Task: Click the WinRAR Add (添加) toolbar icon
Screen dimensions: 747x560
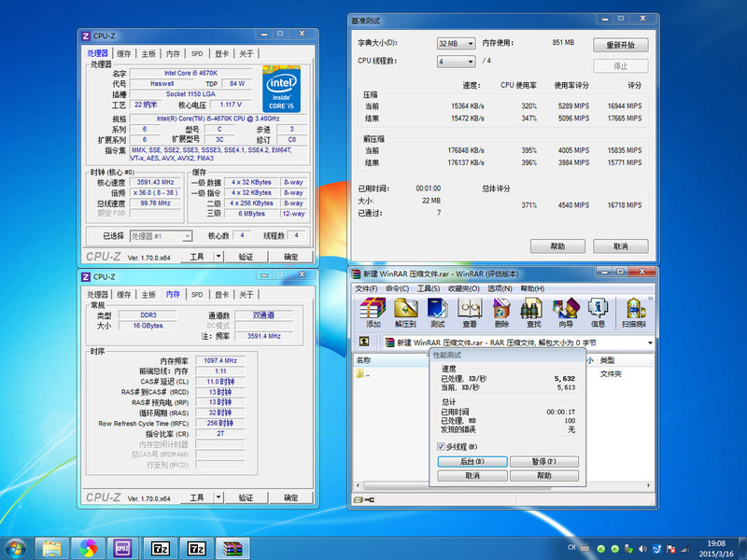Action: pos(373,310)
